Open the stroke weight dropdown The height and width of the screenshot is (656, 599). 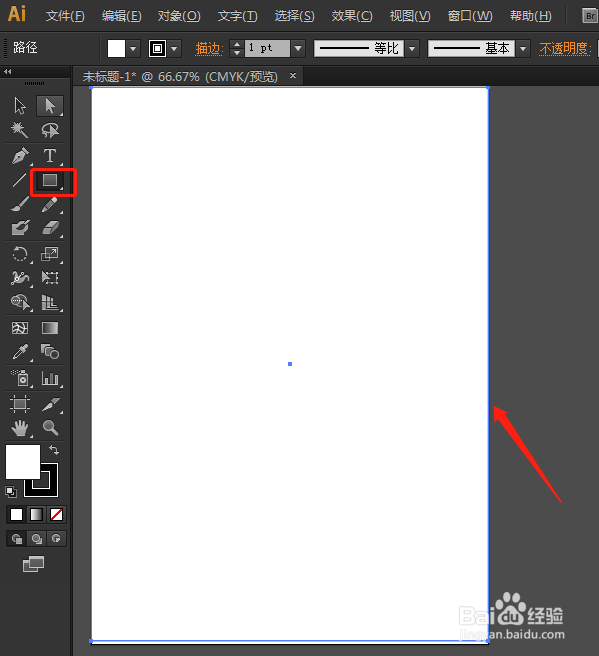(x=298, y=49)
